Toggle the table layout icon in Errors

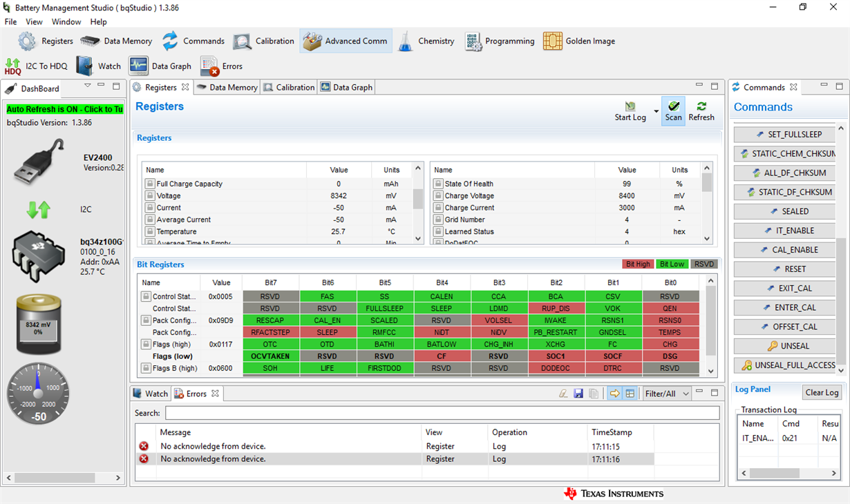click(x=630, y=394)
